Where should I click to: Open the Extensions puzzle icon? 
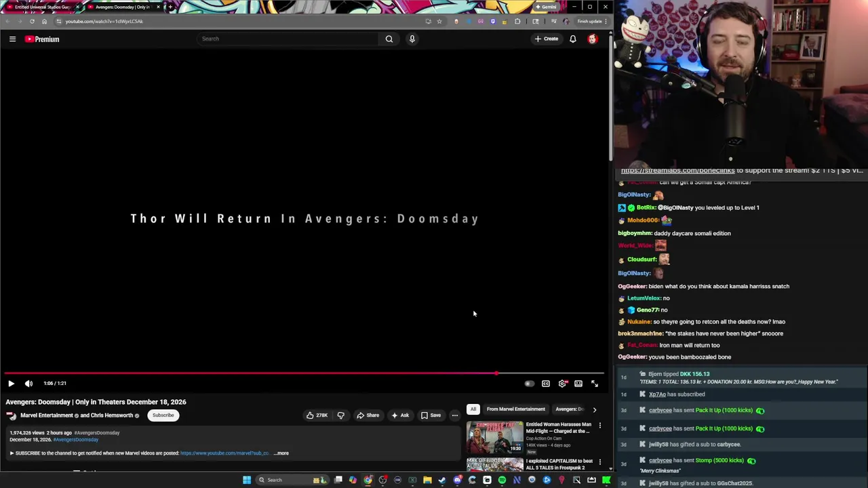point(517,21)
